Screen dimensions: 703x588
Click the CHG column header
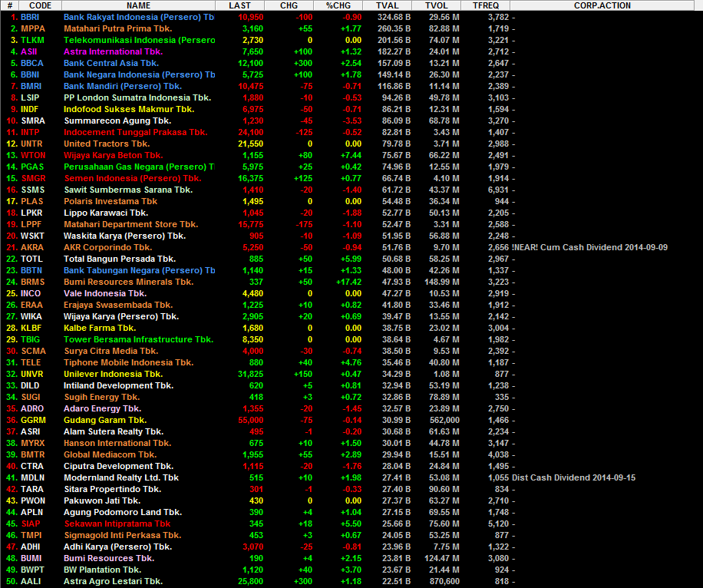click(x=289, y=5)
